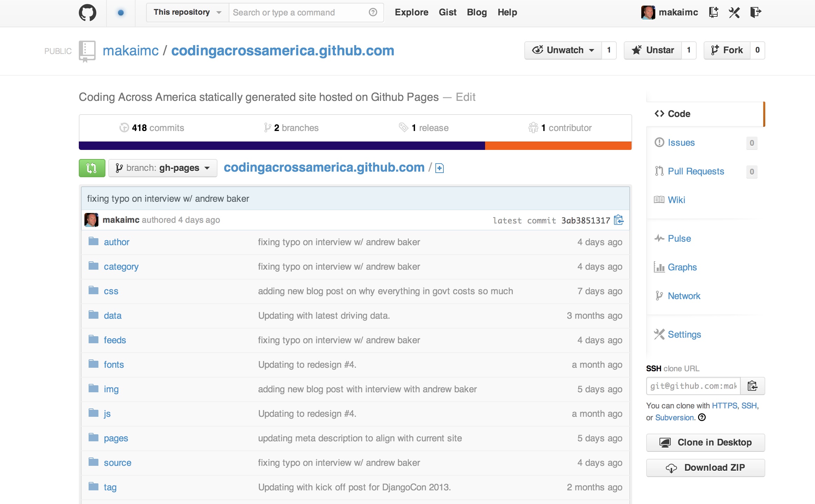This screenshot has height=504, width=815.
Task: Expand the branch gh-pages selector
Action: pos(163,168)
